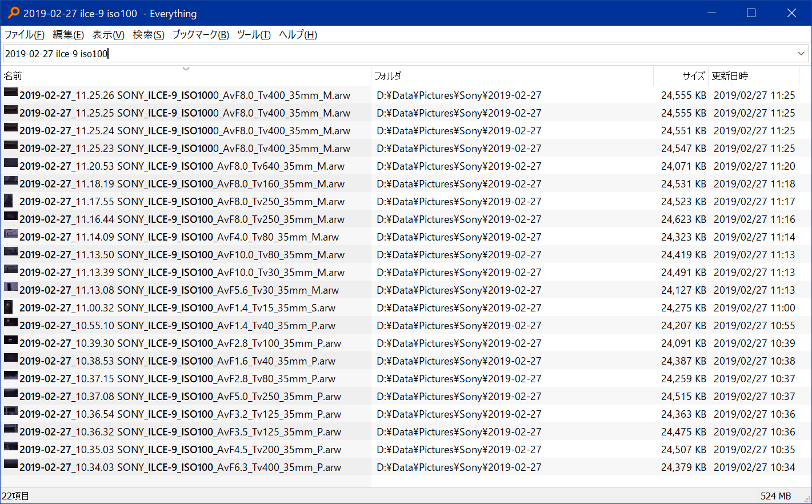Viewport: 812px width, 504px height.
Task: Click folder path in the 11.18.19 row
Action: tap(459, 184)
